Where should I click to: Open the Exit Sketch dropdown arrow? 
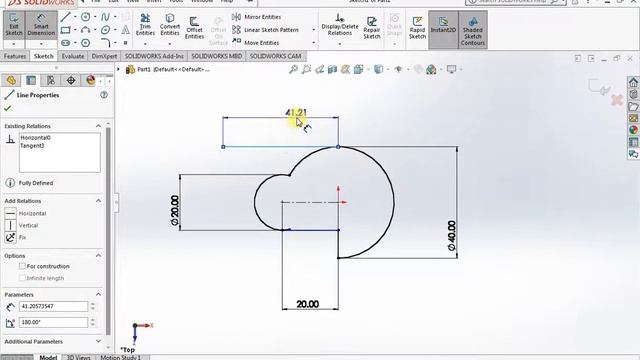click(x=14, y=44)
